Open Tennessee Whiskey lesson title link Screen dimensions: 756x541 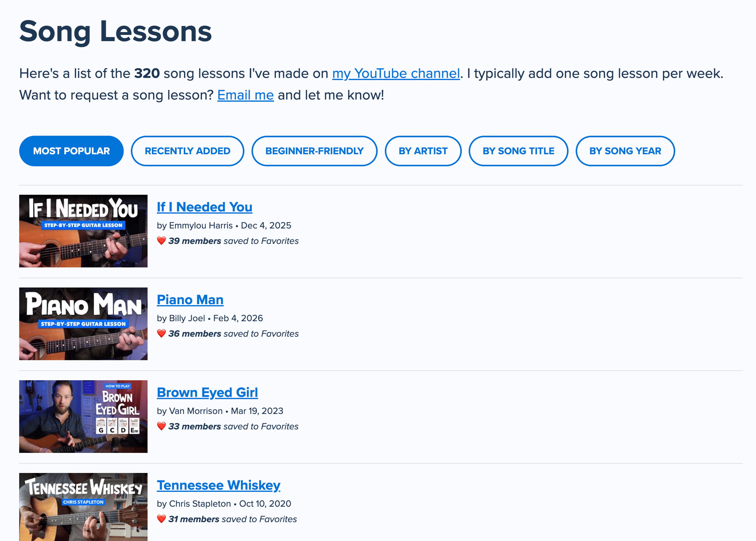click(219, 485)
